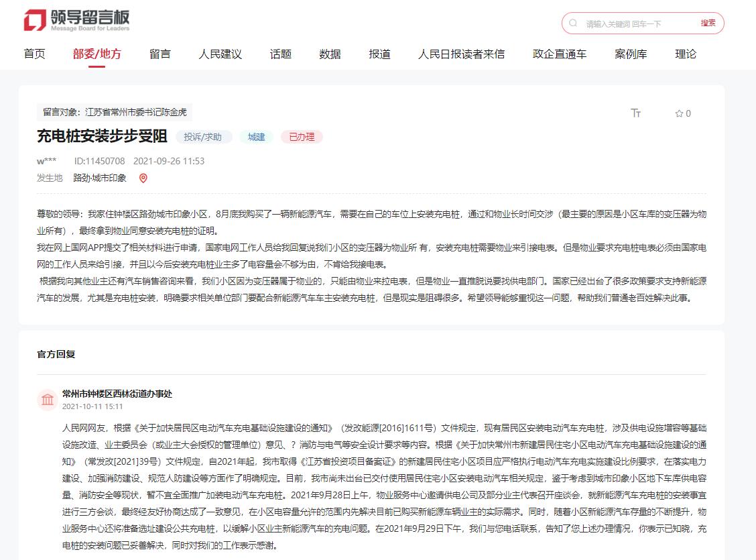Click the 投诉/求助 category tag

coord(203,137)
